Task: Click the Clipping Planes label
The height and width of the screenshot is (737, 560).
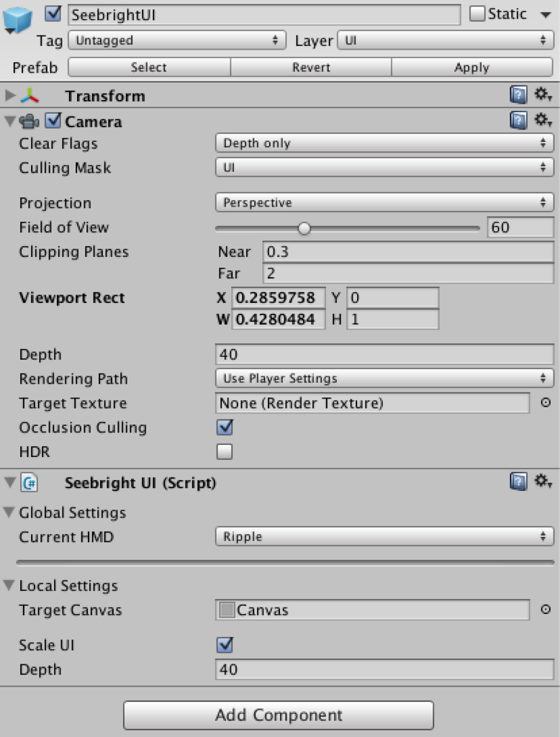Action: coord(74,253)
